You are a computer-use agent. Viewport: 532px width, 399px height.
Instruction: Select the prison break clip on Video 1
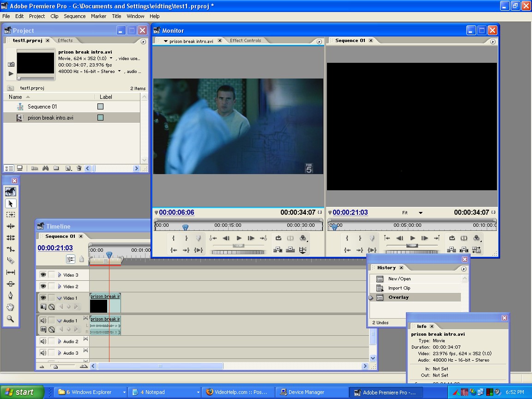[x=105, y=302]
